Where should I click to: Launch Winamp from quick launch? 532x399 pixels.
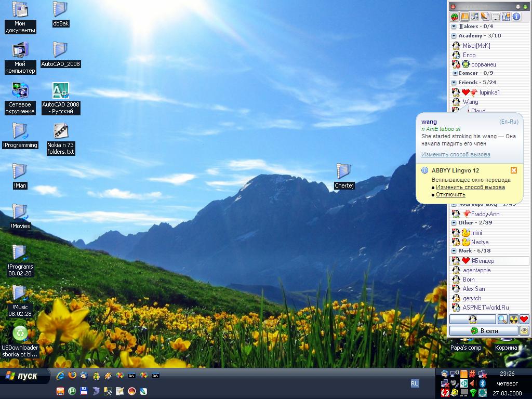coord(108,376)
